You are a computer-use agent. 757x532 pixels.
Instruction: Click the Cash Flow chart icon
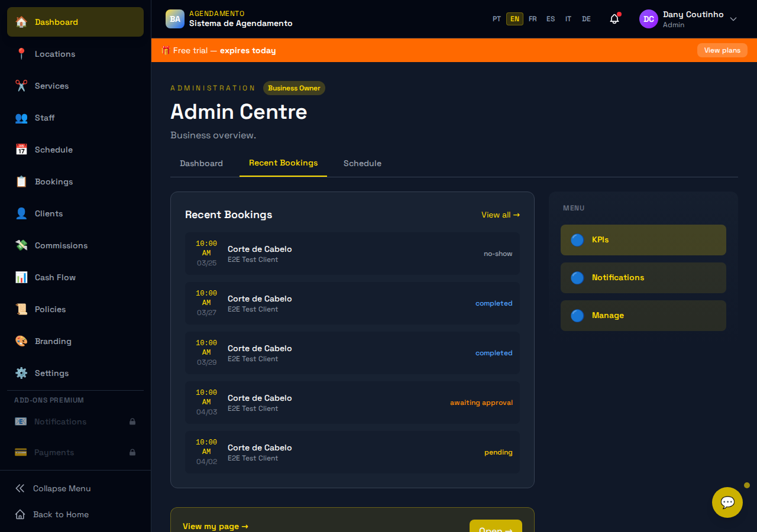(21, 277)
